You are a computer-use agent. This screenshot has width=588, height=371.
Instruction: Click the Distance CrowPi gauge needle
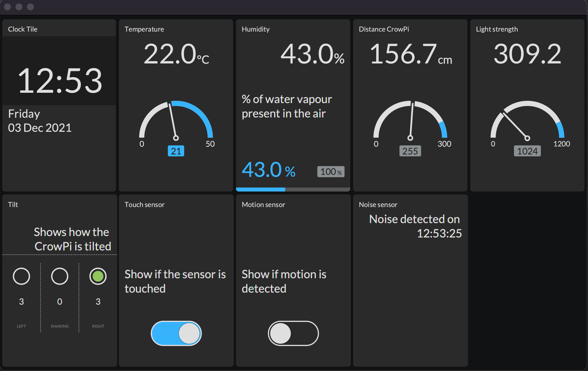click(411, 121)
